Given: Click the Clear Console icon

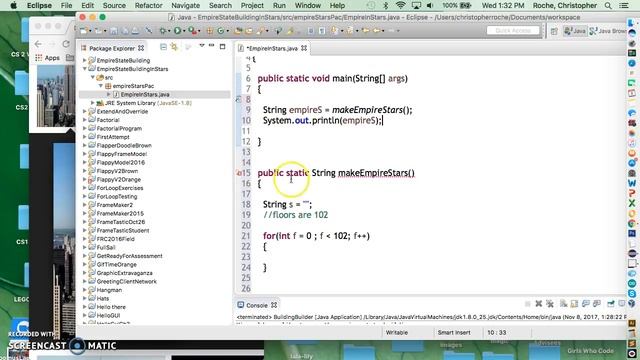Looking at the screenshot, I should 563,304.
